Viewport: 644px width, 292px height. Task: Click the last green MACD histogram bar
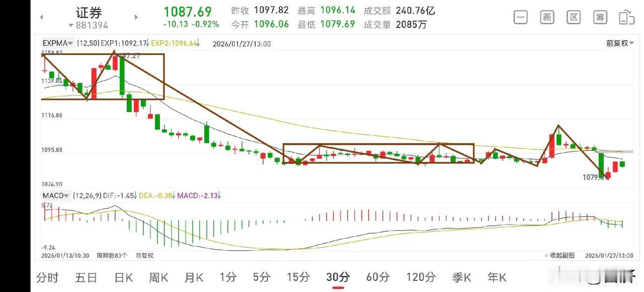(622, 224)
